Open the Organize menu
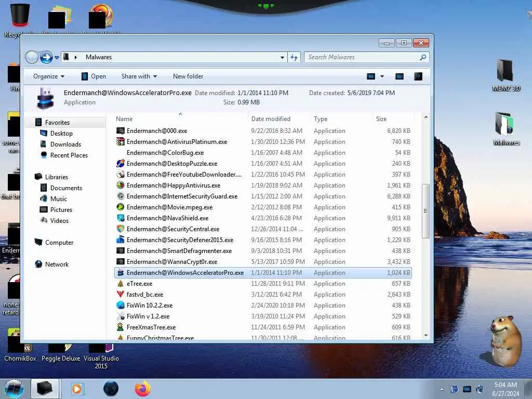The width and height of the screenshot is (532, 399). (x=49, y=76)
